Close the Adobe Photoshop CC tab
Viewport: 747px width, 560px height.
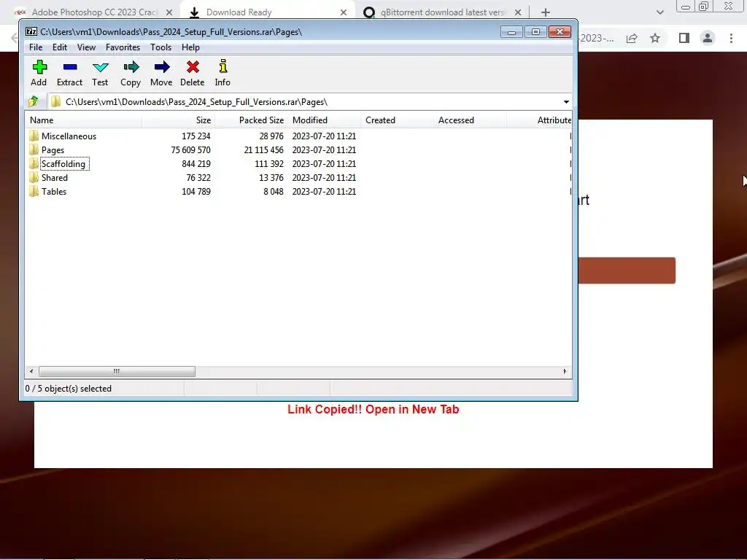pos(169,12)
